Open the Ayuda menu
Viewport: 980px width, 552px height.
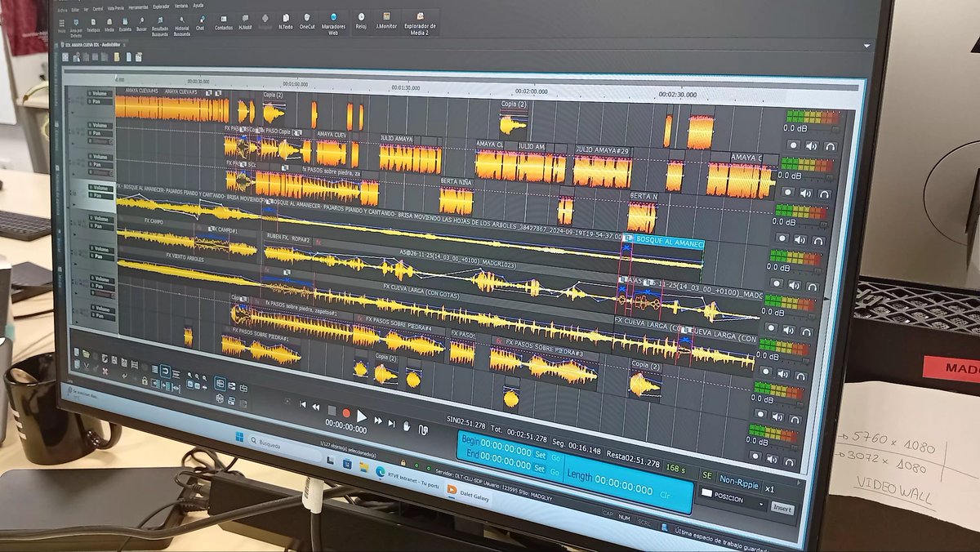198,5
